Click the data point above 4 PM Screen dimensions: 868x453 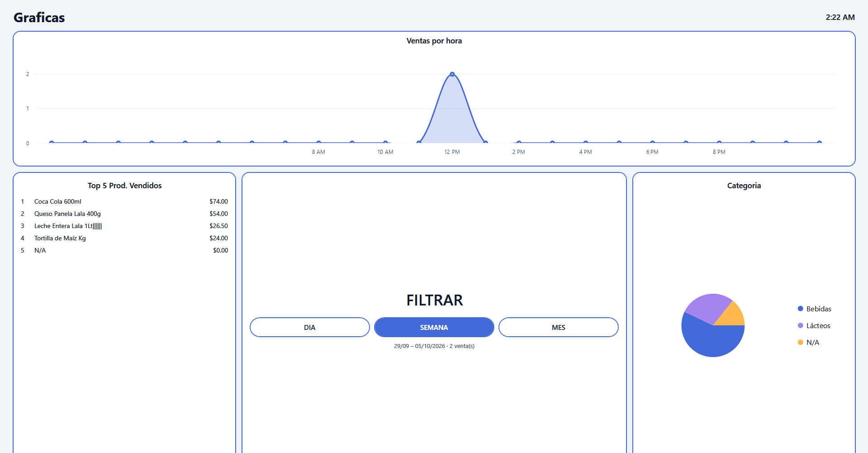[x=586, y=143]
